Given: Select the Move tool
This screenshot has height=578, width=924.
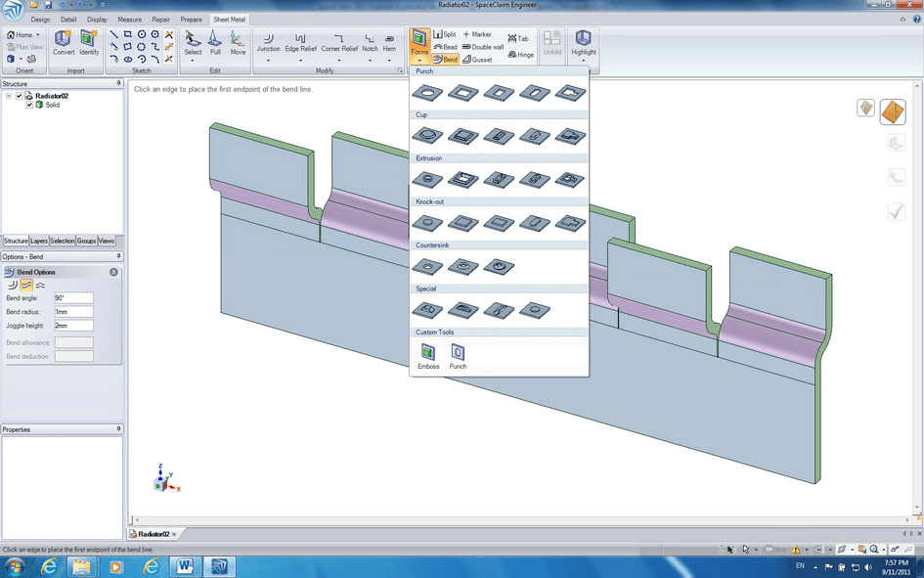Looking at the screenshot, I should coord(238,43).
